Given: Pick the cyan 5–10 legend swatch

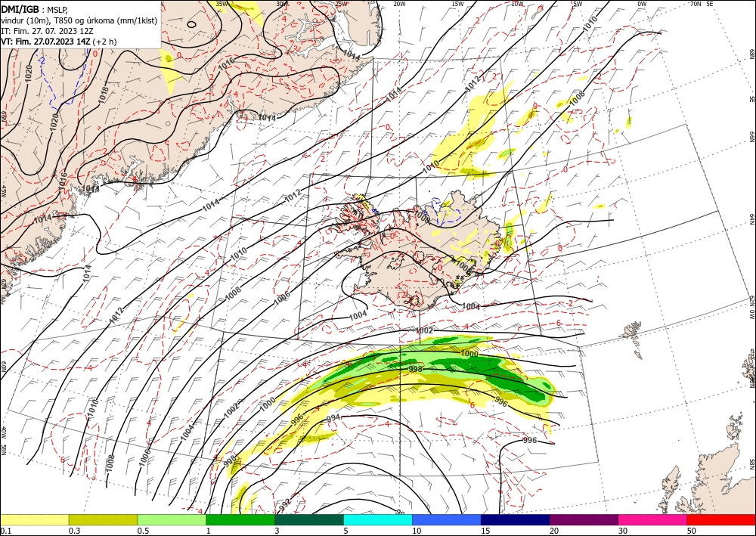Looking at the screenshot, I should click(378, 519).
